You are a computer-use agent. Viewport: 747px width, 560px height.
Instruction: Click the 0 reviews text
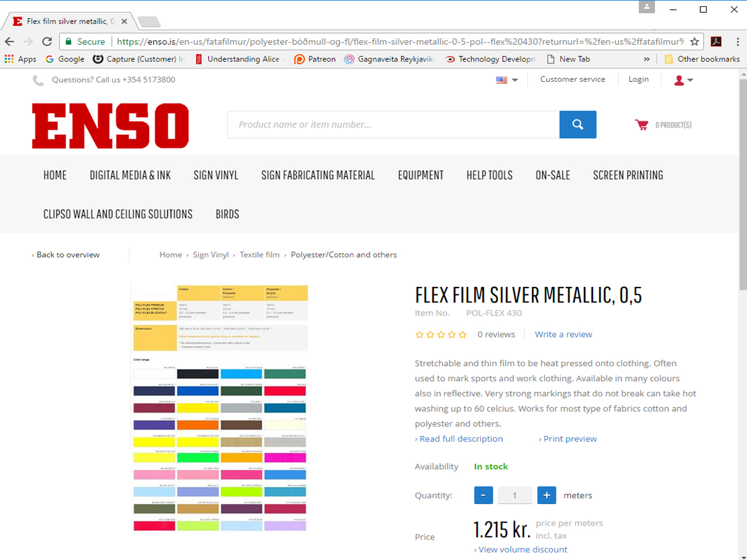496,334
